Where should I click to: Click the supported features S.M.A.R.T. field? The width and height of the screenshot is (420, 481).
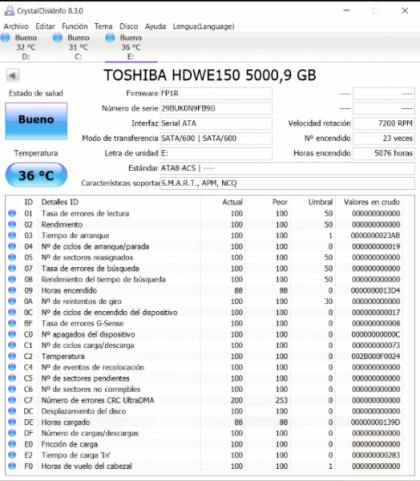pyautogui.click(x=287, y=183)
